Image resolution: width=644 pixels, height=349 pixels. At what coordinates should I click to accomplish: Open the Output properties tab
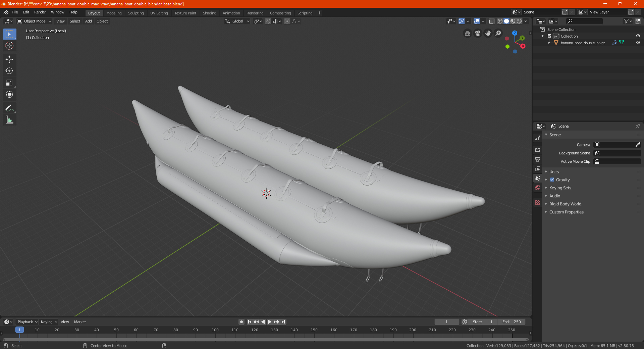coord(538,159)
